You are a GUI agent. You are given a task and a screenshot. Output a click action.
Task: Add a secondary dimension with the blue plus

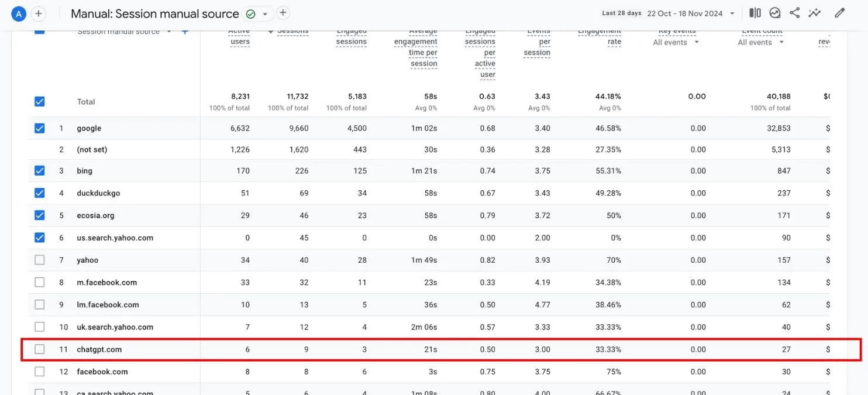(185, 32)
